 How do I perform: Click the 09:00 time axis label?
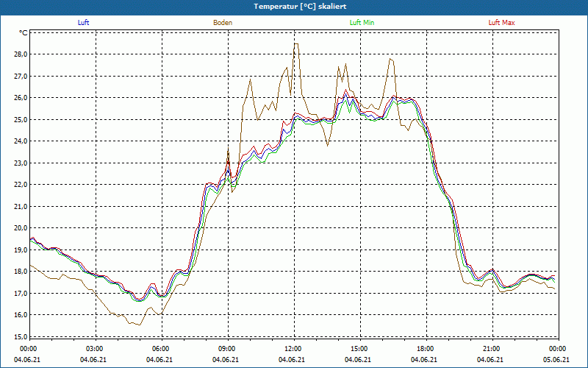click(228, 349)
